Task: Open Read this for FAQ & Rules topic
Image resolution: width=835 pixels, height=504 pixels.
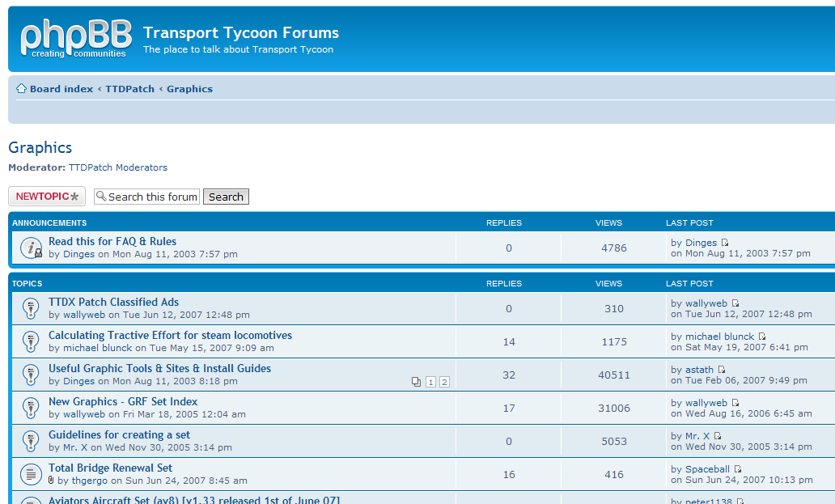Action: coord(112,241)
